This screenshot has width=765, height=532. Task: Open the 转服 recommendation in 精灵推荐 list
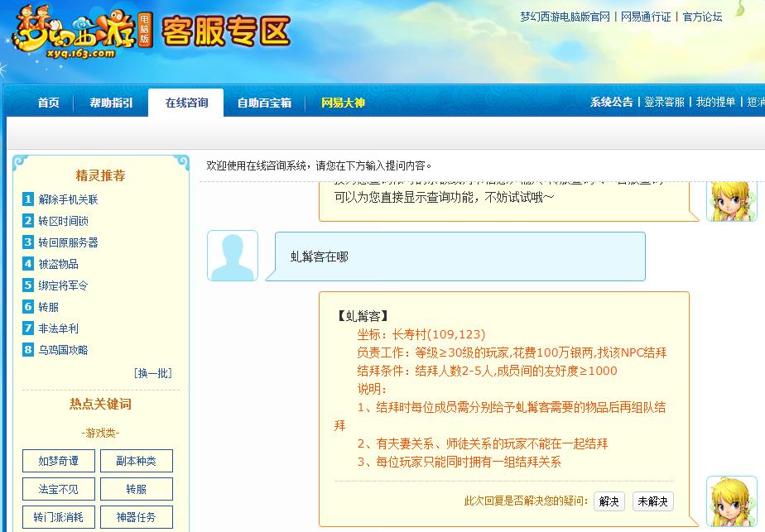click(x=49, y=307)
